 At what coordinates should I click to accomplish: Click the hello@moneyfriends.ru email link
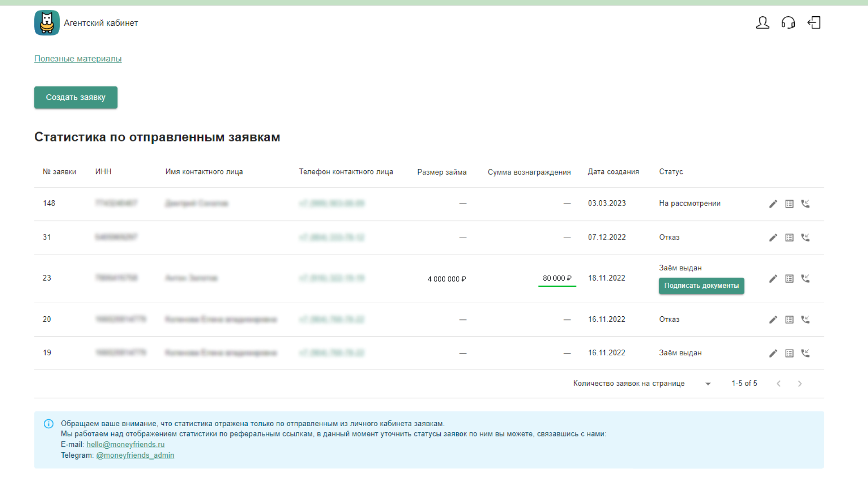click(x=125, y=445)
